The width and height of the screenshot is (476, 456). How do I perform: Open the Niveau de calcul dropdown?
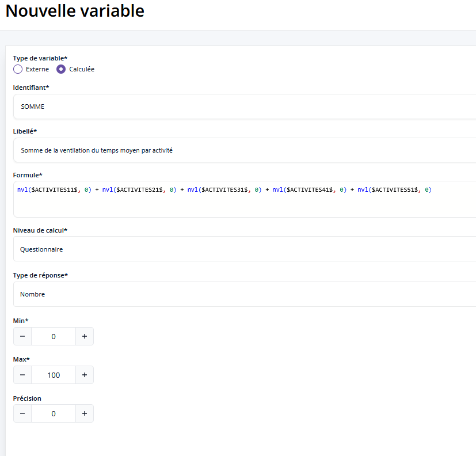click(x=242, y=249)
